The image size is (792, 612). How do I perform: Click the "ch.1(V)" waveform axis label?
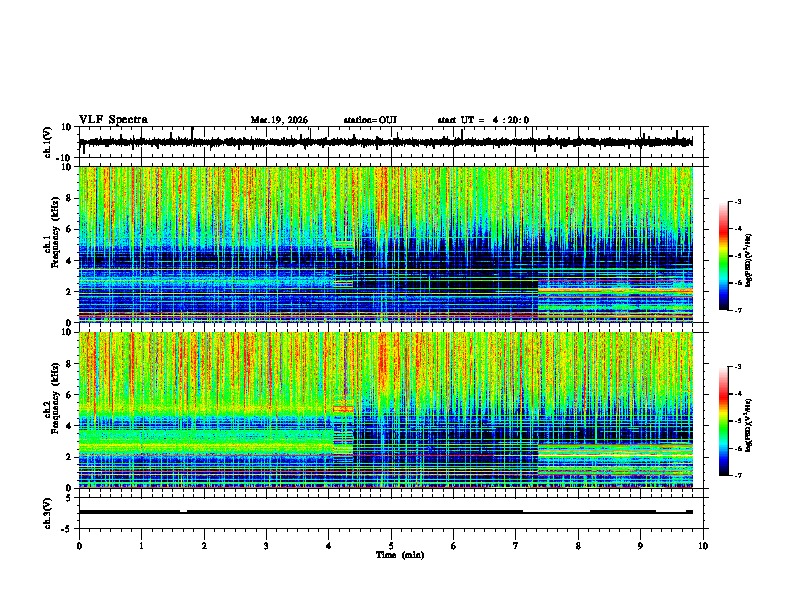48,142
